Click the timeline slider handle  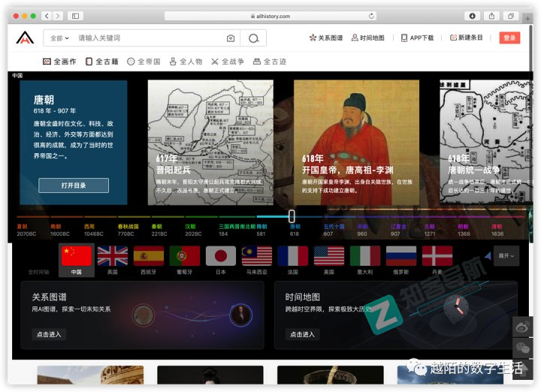(292, 216)
